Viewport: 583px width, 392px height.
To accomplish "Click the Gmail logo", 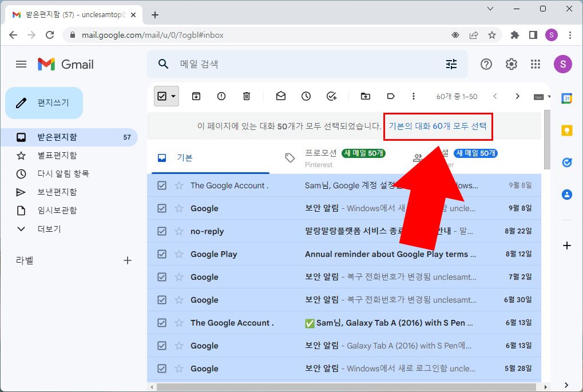I will click(65, 64).
